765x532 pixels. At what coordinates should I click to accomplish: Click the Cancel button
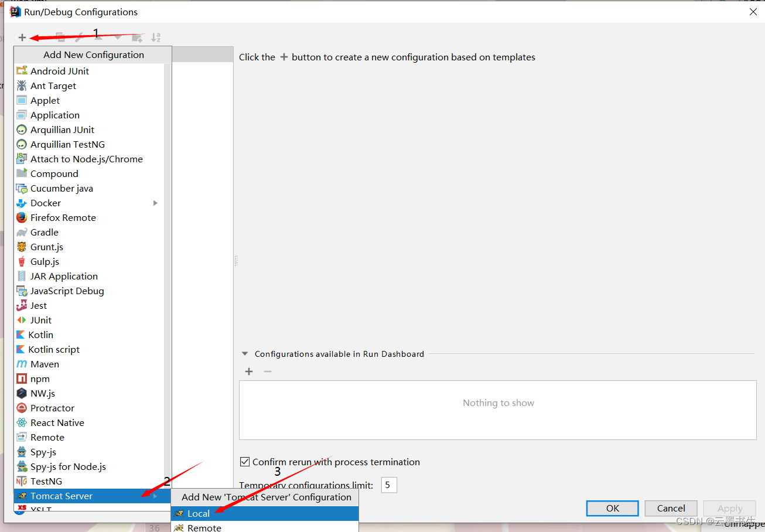(x=671, y=508)
